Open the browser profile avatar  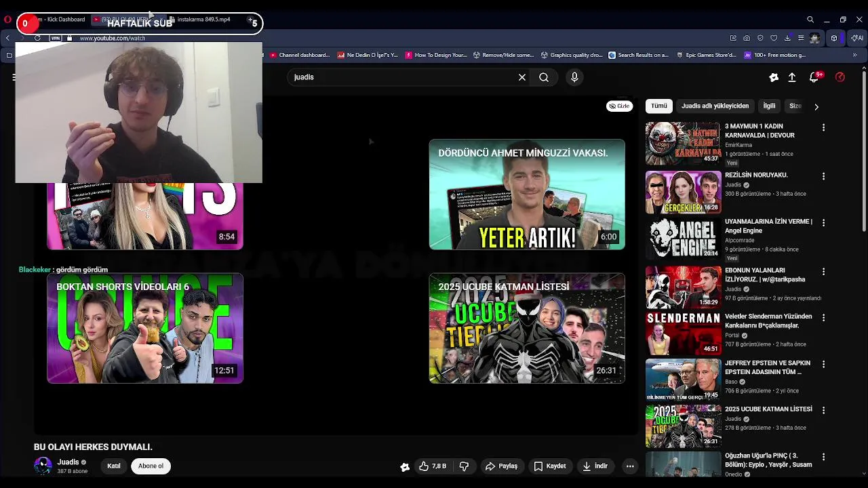814,38
